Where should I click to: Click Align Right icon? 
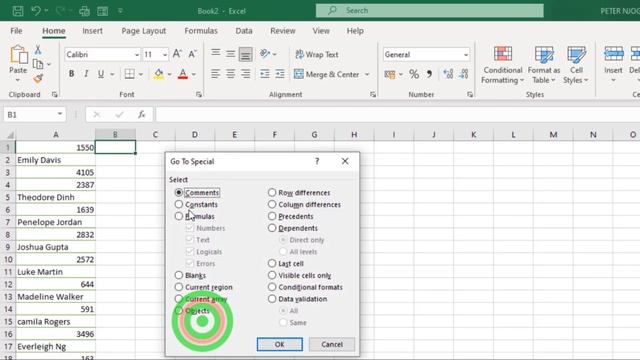click(246, 74)
